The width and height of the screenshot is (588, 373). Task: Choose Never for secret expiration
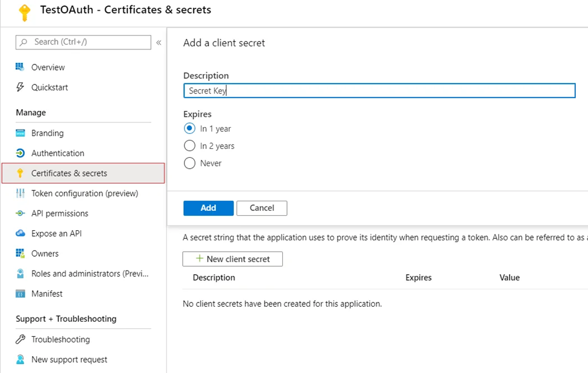[190, 163]
